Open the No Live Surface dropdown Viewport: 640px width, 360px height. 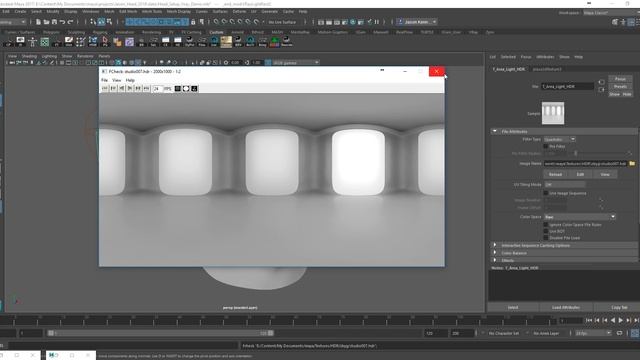282,22
